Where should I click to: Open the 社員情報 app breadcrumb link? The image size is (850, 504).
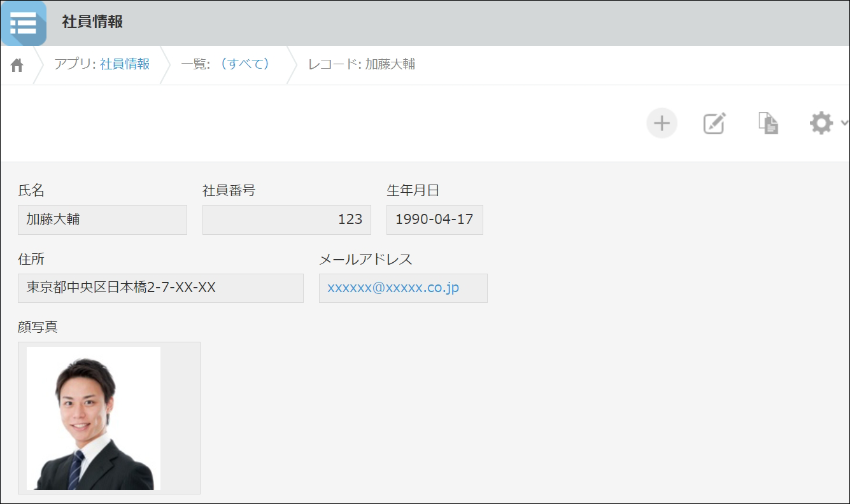click(x=125, y=64)
